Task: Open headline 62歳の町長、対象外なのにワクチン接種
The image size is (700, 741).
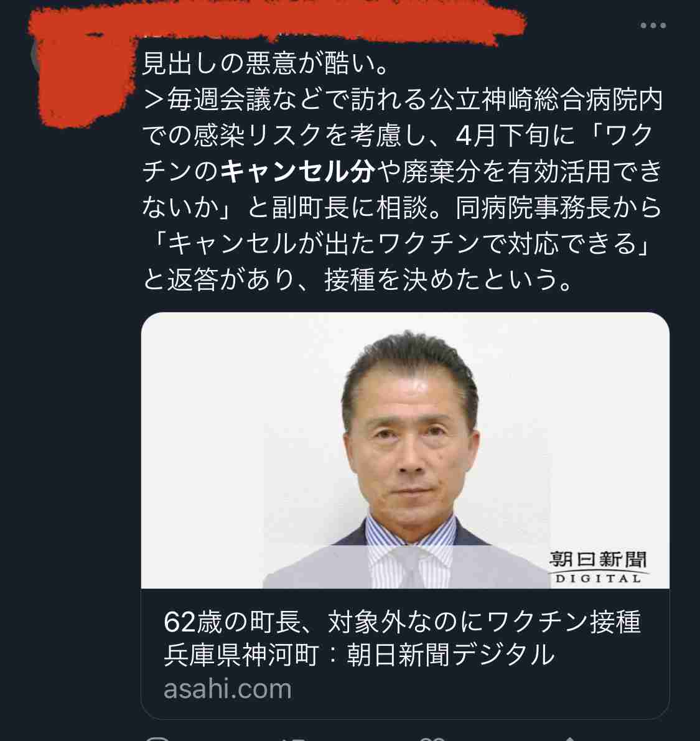Action: 402,622
